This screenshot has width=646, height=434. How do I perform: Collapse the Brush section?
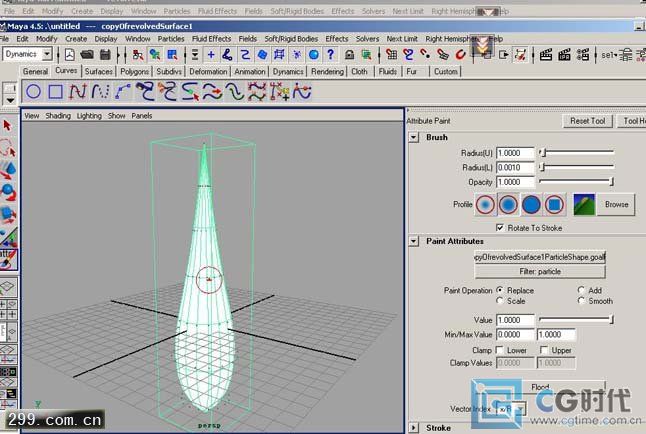tap(414, 137)
